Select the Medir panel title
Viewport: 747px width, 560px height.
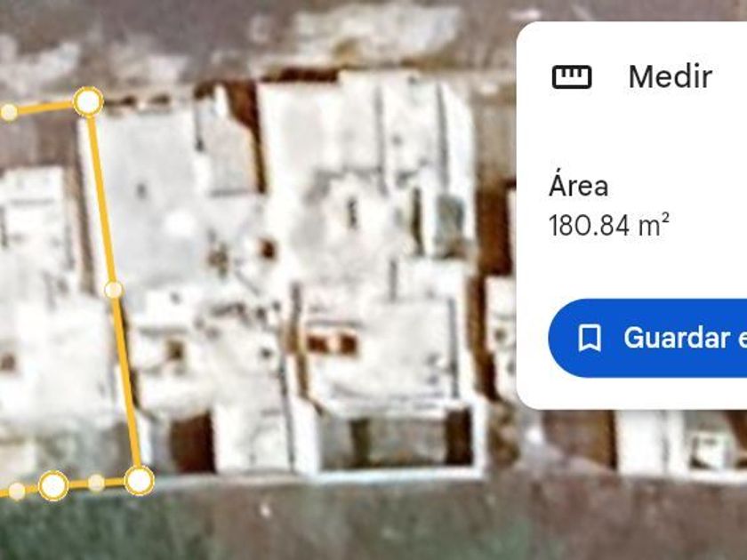[x=670, y=76]
